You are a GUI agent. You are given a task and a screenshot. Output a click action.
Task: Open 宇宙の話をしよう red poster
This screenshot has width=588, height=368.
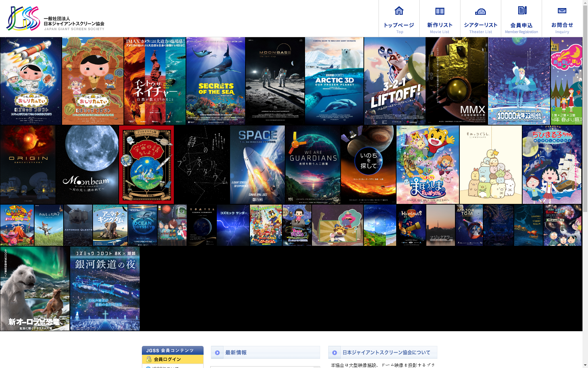146,164
